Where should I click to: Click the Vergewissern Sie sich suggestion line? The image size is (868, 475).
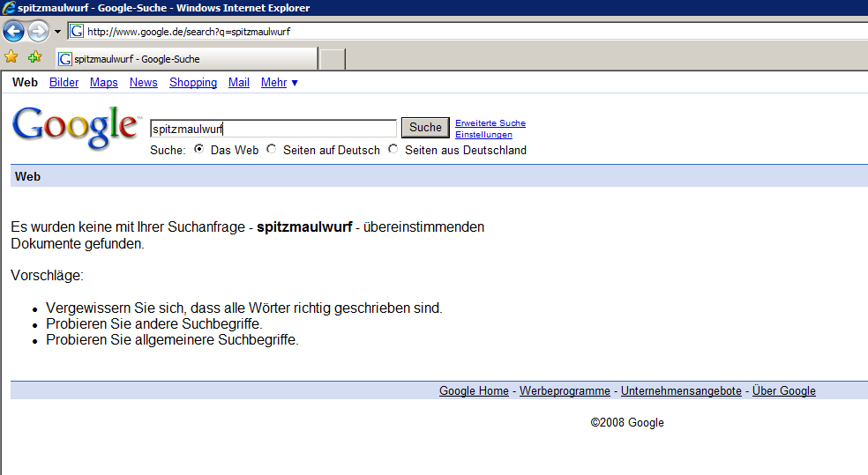(244, 308)
